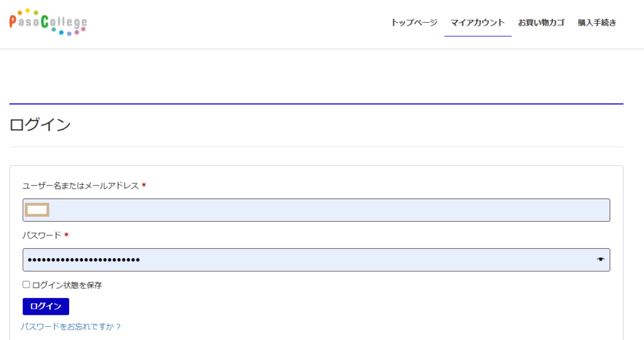
Task: Click the ユーザー名またはメールアドレス label
Action: click(80, 185)
